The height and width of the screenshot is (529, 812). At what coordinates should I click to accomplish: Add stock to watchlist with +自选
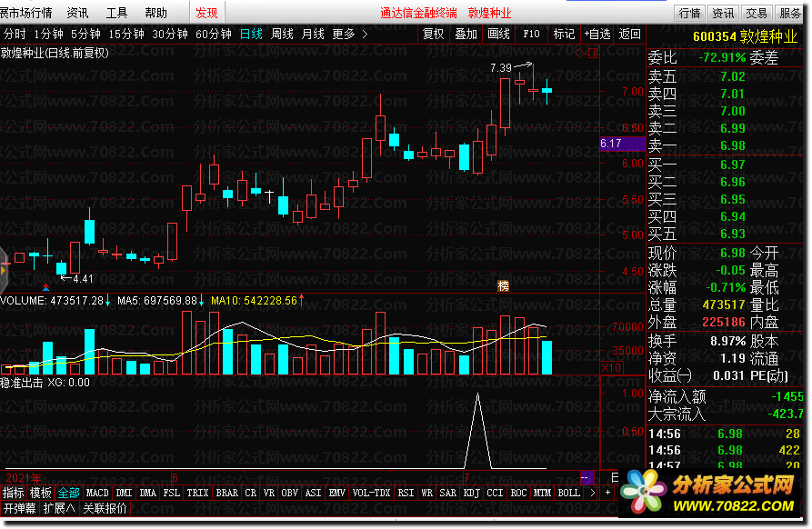597,35
